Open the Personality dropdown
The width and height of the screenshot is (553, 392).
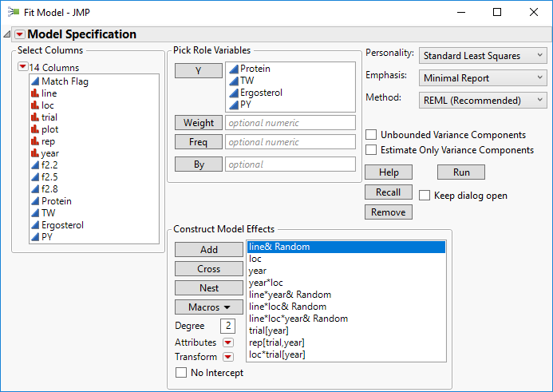click(483, 56)
